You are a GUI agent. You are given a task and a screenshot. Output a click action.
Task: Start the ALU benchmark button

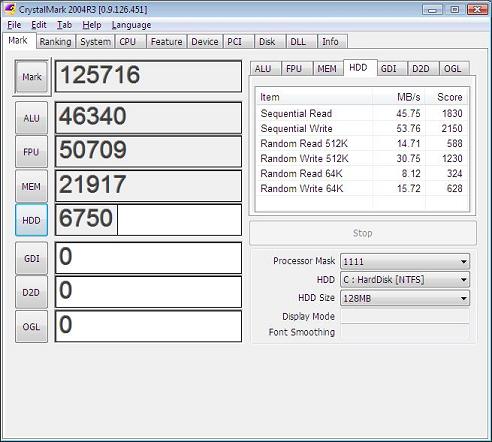(31, 118)
